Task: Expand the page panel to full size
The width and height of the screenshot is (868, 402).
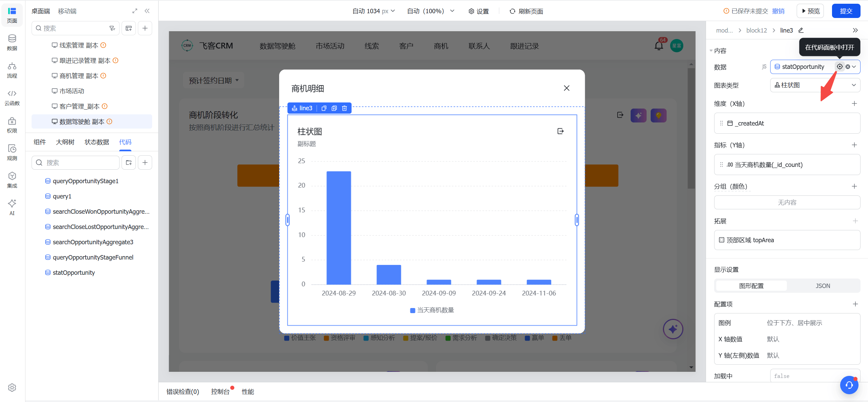Action: pyautogui.click(x=135, y=11)
